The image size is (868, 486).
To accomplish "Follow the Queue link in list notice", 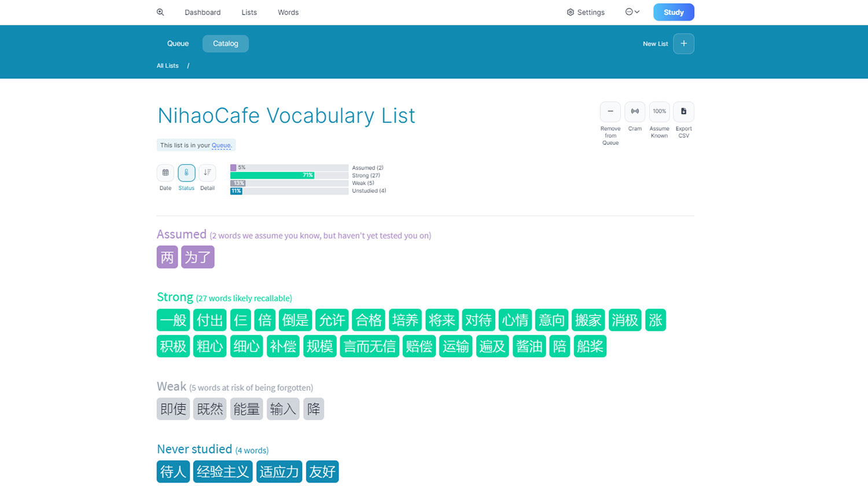I will 221,145.
